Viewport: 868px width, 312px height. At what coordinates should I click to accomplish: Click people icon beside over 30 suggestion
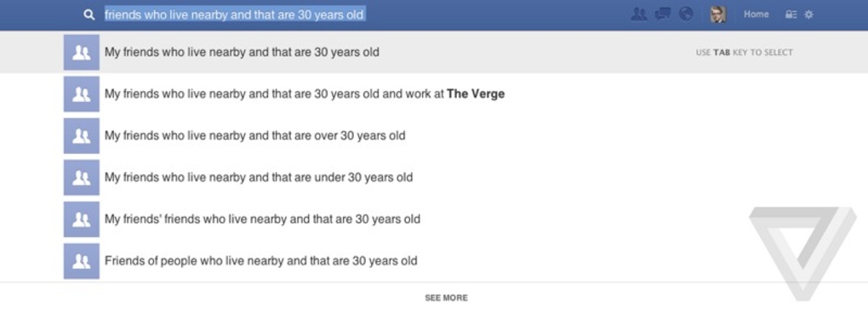tap(82, 135)
